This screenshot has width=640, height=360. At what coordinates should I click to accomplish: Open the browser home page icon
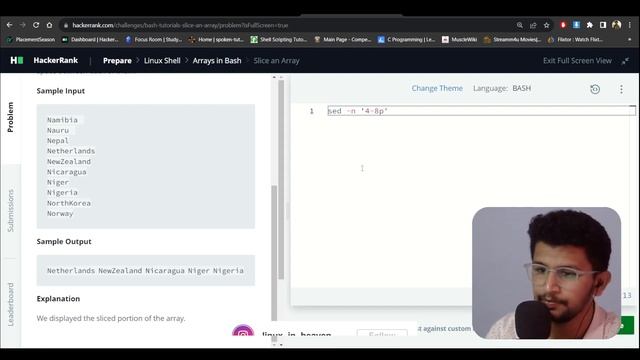pyautogui.click(x=49, y=25)
